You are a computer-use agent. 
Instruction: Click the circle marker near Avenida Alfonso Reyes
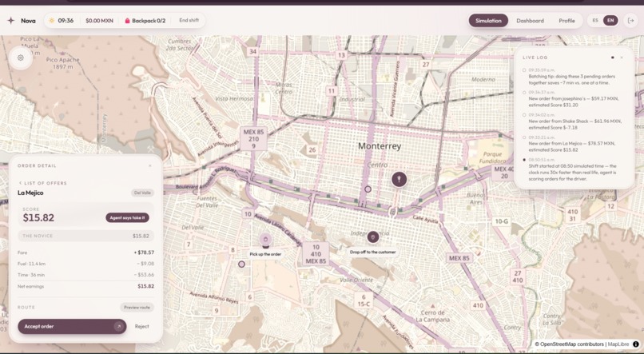(x=241, y=264)
